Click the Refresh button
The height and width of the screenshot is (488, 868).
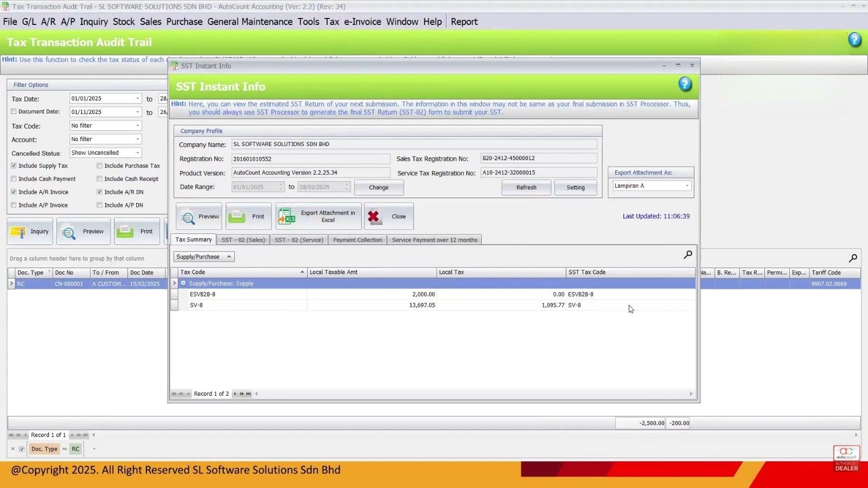point(526,187)
